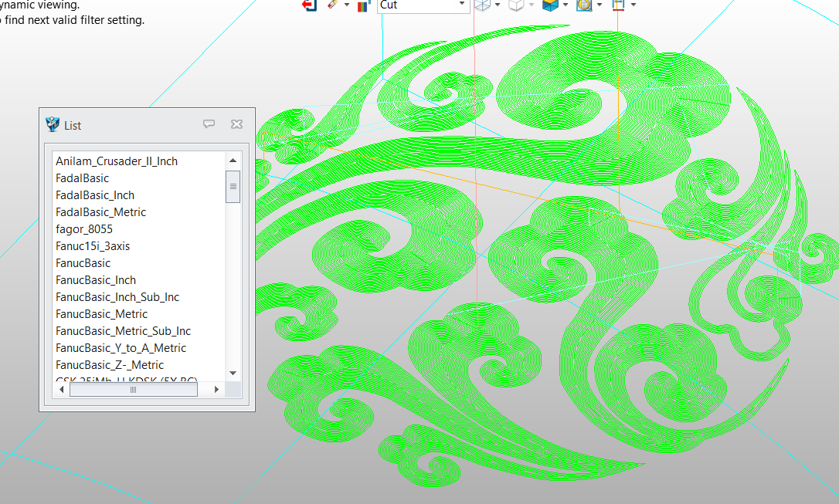Click the eraser highlight tool icon

click(x=333, y=5)
